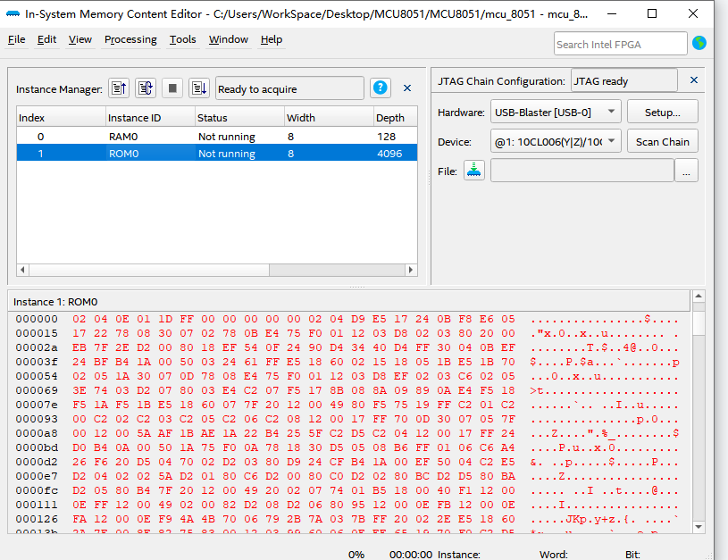728x560 pixels.
Task: Click the instance list horizontal scrollbar thumb
Action: [x=149, y=270]
